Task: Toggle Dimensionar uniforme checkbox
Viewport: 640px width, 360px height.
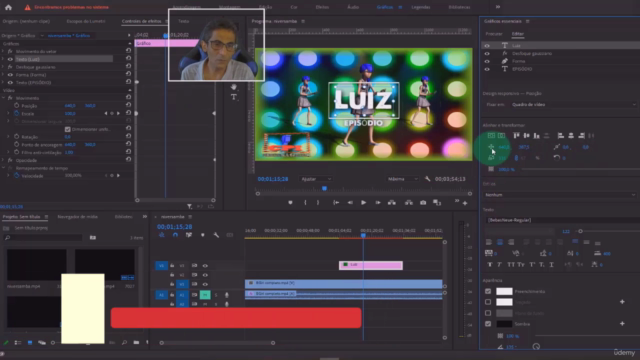Action: tap(68, 129)
